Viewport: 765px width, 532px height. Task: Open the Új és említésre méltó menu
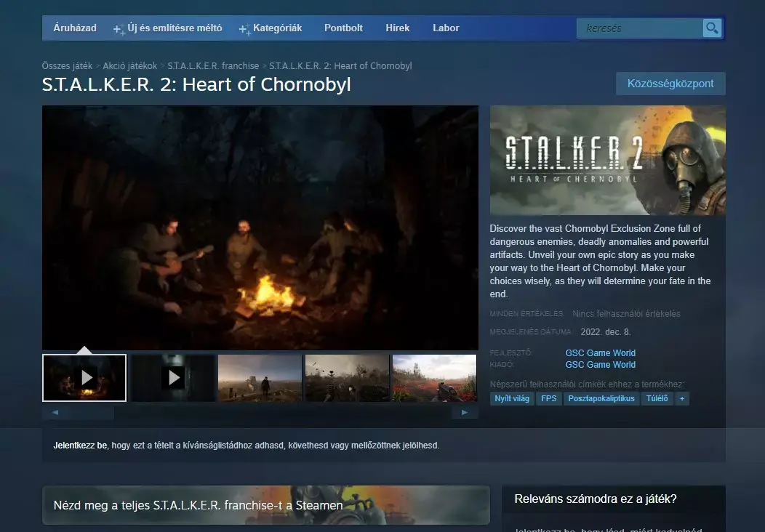pyautogui.click(x=168, y=28)
